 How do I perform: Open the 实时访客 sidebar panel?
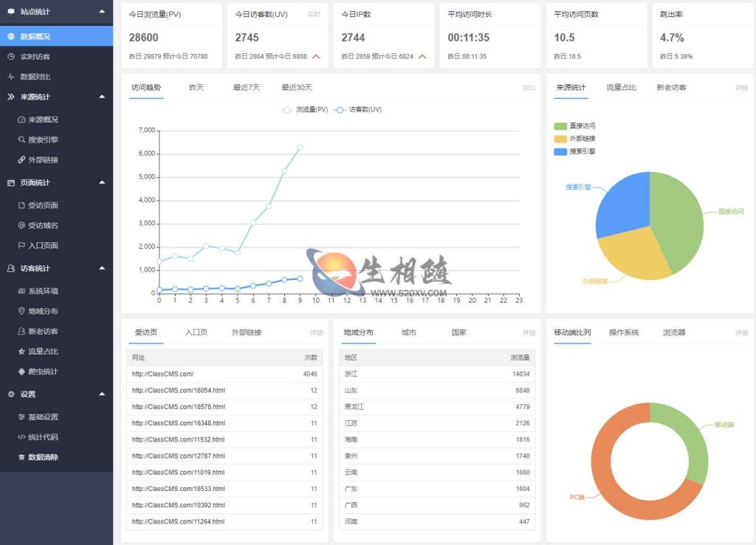tap(46, 56)
